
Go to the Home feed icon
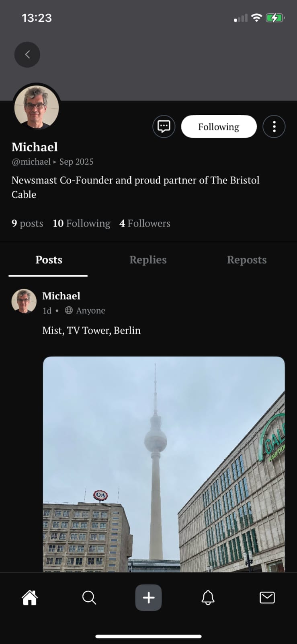30,598
